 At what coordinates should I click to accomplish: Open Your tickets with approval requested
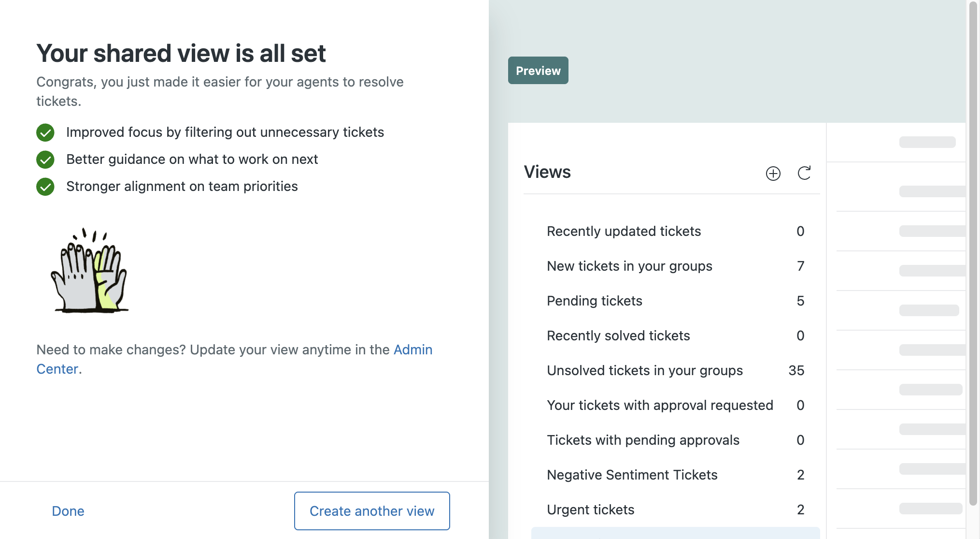click(660, 406)
